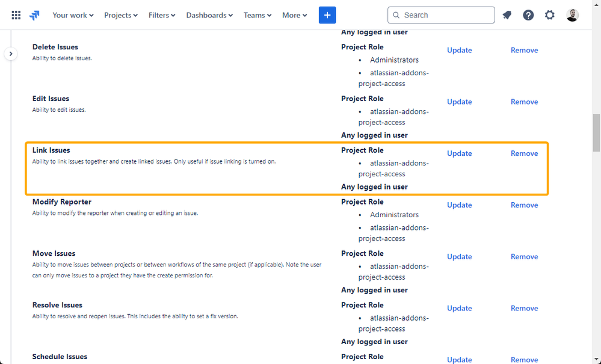The image size is (601, 364).
Task: Click Remove for Move Issues permission
Action: click(x=524, y=257)
